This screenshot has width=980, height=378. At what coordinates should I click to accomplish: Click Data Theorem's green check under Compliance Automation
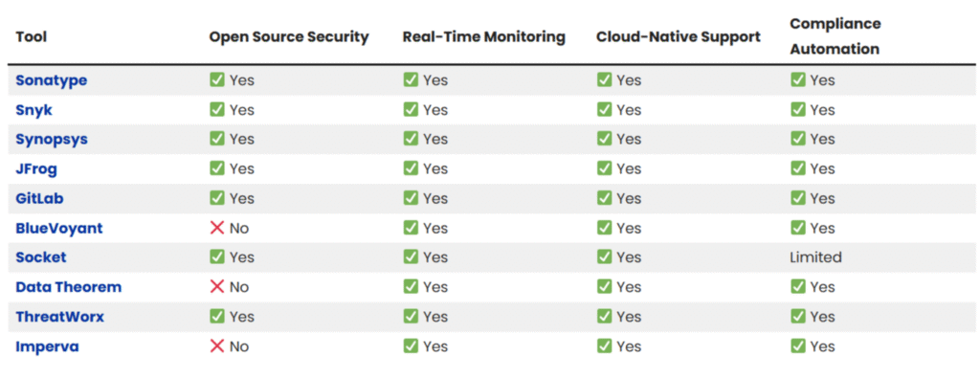click(798, 287)
